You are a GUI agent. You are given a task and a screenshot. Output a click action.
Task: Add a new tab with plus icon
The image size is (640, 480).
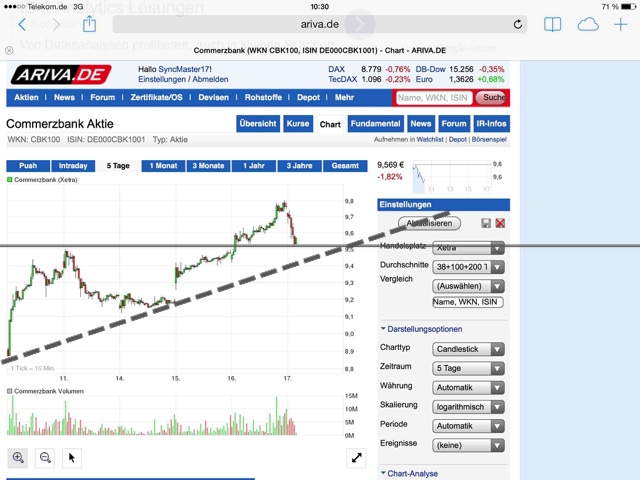[x=620, y=24]
